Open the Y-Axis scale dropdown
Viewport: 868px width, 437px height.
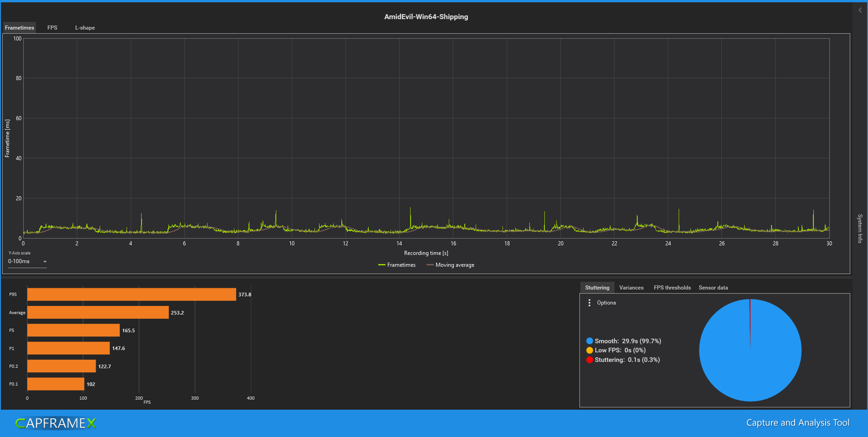pyautogui.click(x=27, y=262)
